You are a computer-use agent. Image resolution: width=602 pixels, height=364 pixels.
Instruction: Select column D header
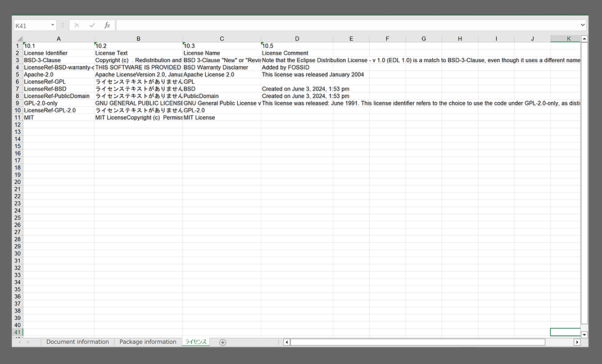(297, 39)
